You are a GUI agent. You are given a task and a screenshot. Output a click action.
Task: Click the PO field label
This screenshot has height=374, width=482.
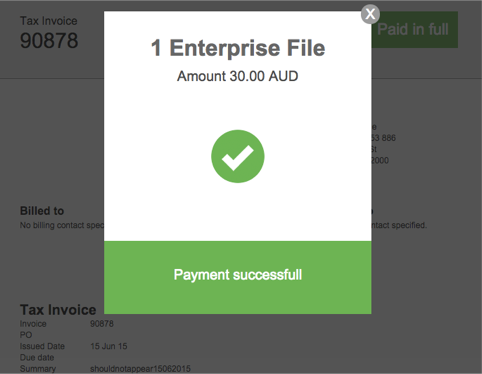(26, 335)
